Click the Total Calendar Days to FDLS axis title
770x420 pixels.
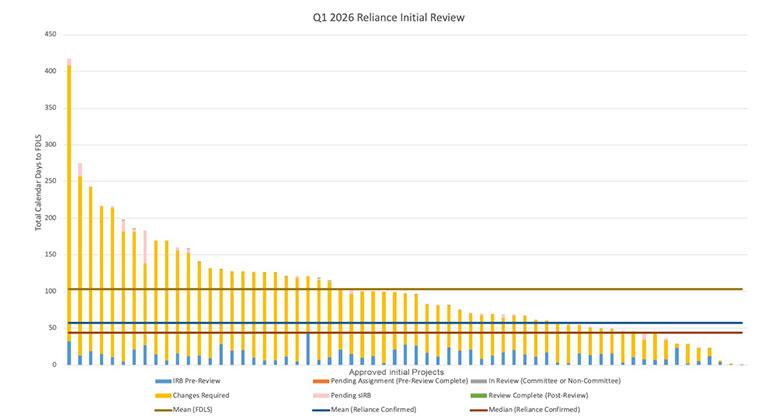[39, 198]
